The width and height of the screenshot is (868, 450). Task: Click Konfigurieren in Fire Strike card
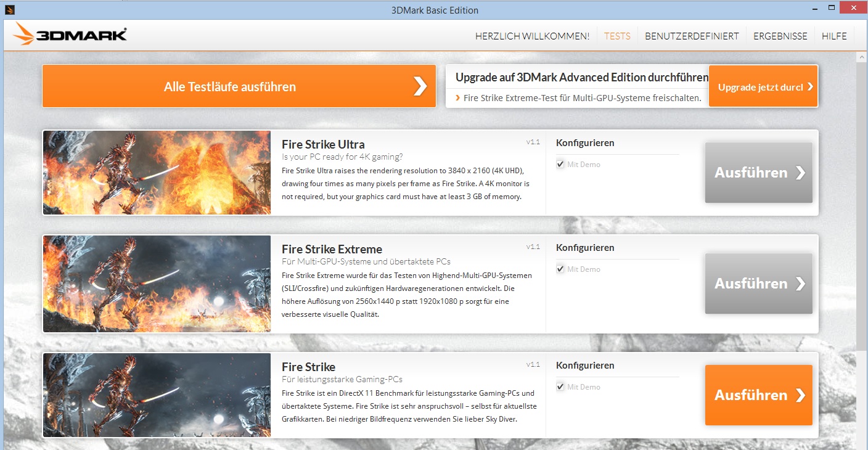pos(585,366)
